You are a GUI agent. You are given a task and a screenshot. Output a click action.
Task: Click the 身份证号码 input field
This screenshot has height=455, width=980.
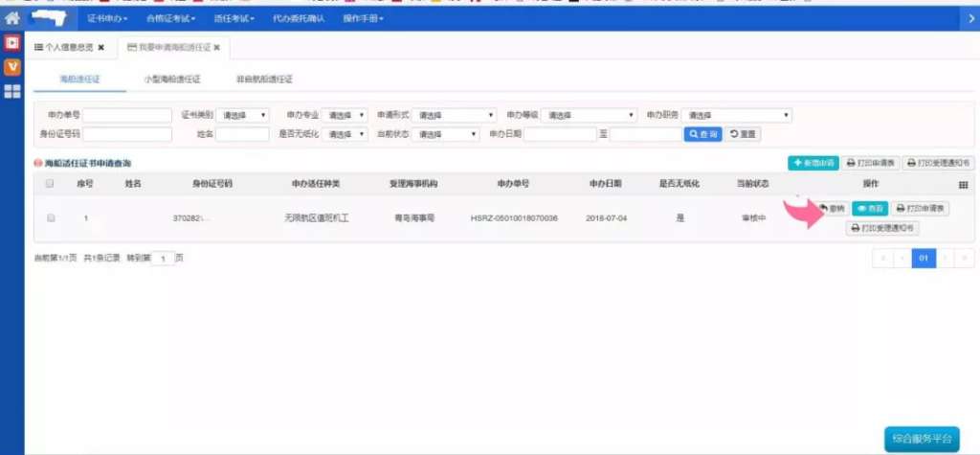pyautogui.click(x=127, y=134)
